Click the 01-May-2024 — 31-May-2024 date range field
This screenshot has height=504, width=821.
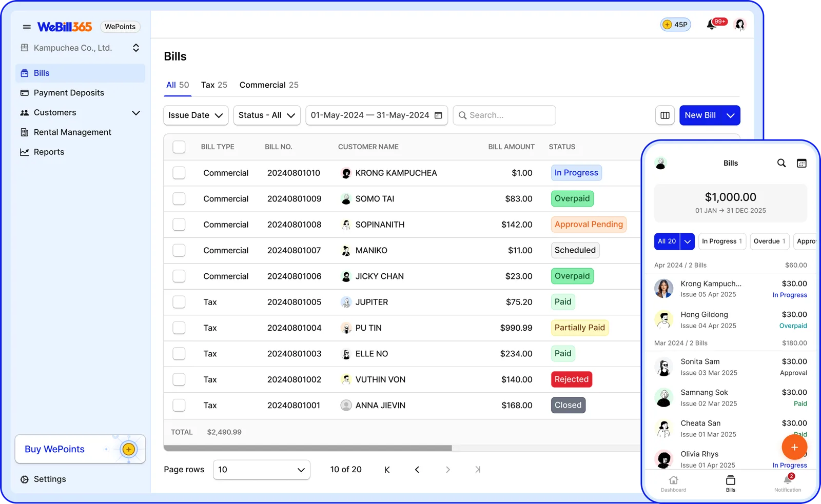(377, 115)
